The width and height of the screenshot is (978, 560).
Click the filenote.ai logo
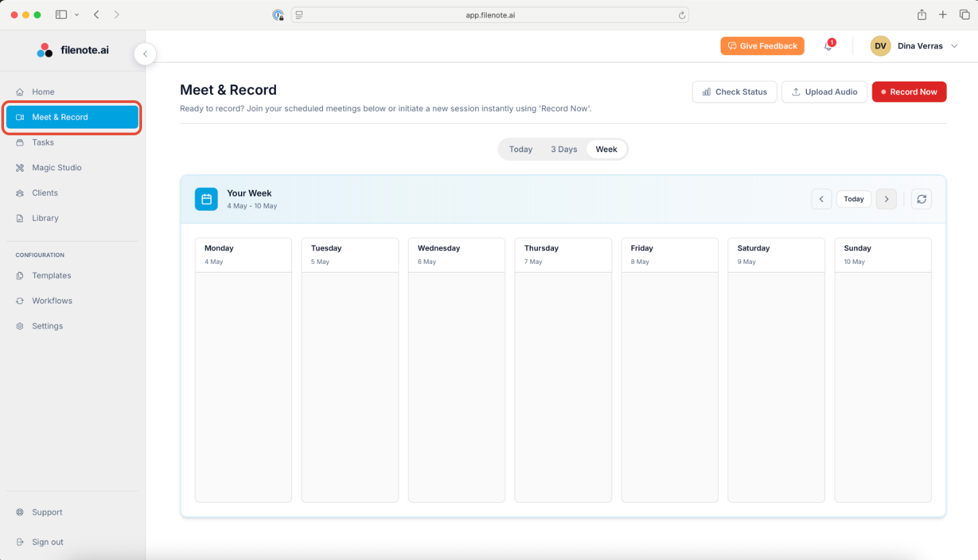click(x=73, y=50)
